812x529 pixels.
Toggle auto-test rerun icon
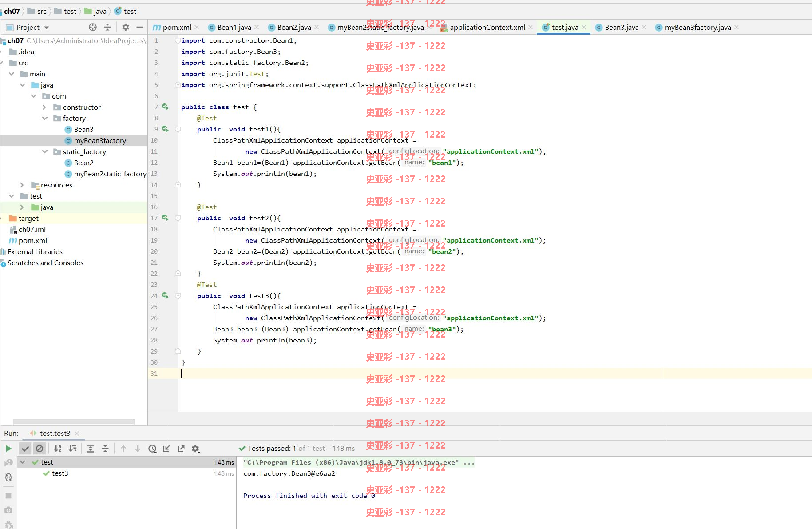[8, 477]
